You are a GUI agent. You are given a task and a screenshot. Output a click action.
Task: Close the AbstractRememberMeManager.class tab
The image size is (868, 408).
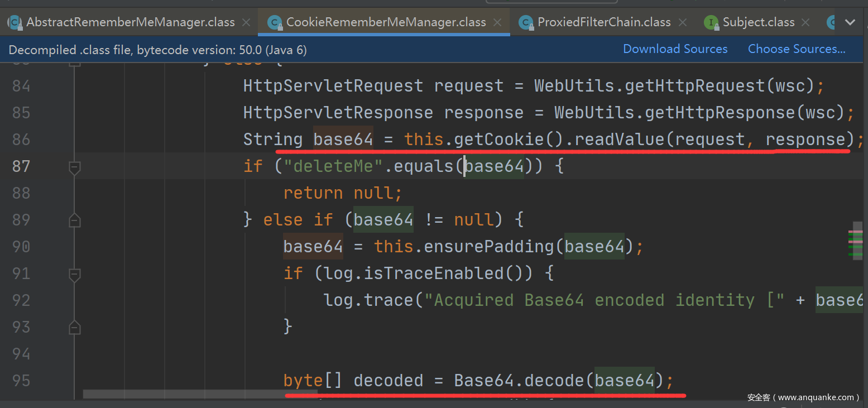pos(247,23)
